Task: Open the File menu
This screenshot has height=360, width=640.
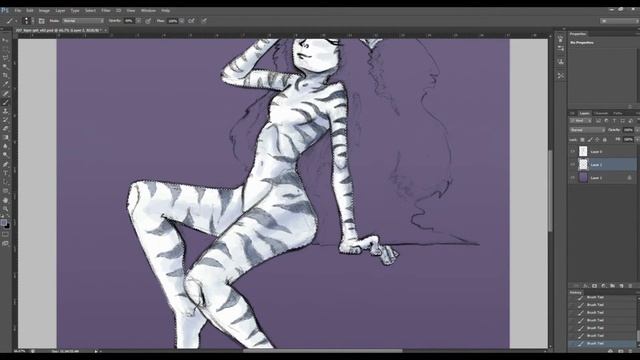Action: [18, 11]
